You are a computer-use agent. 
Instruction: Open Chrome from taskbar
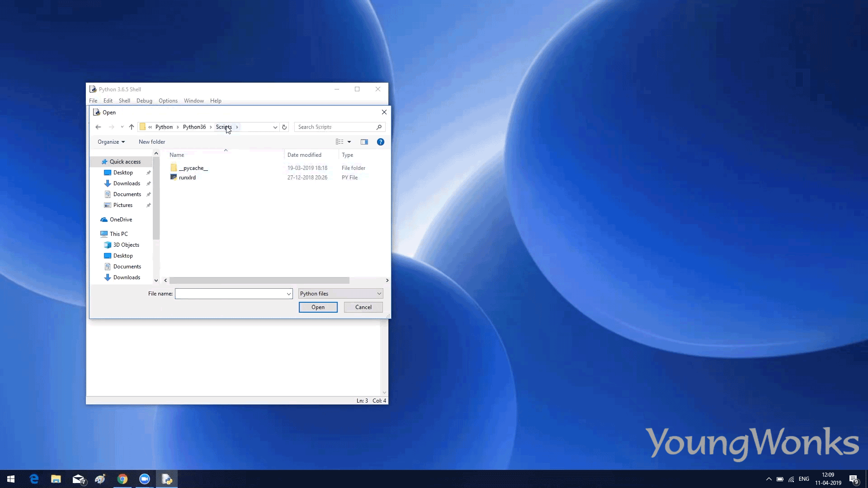tap(123, 479)
